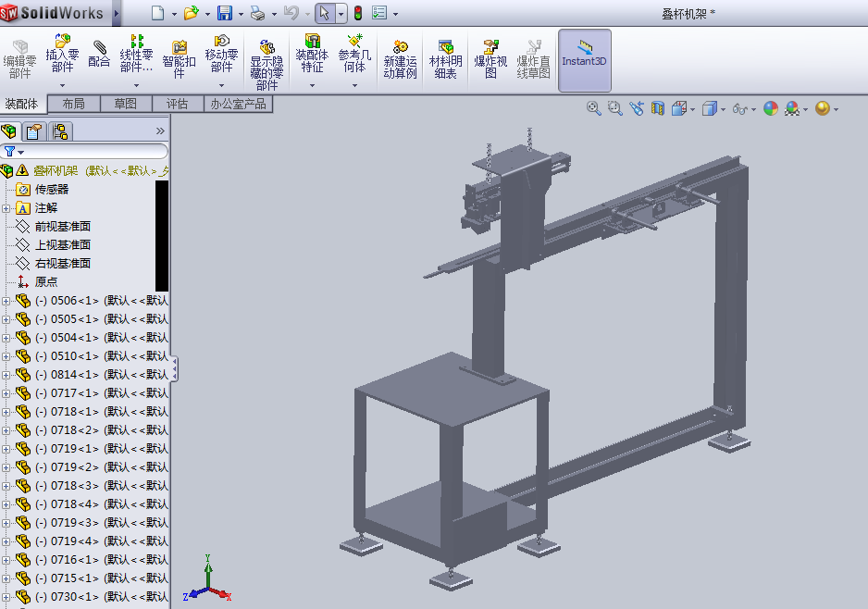Click the Save disk icon
The height and width of the screenshot is (609, 868).
(x=224, y=13)
